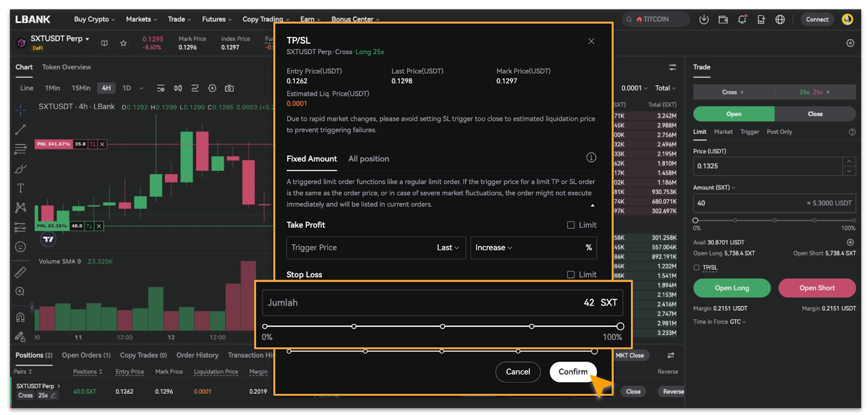Click the Open Long button
Image resolution: width=868 pixels, height=415 pixels.
pyautogui.click(x=732, y=288)
